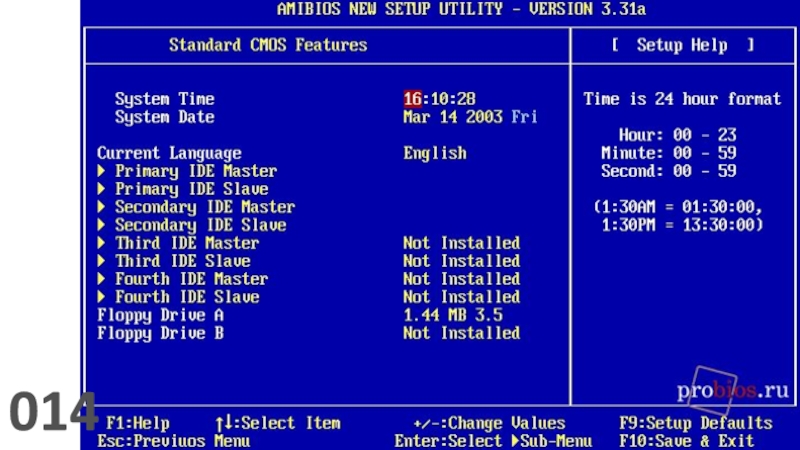Open the Secondary IDE Slave sub-menu label
This screenshot has width=800, height=450.
coord(201,224)
